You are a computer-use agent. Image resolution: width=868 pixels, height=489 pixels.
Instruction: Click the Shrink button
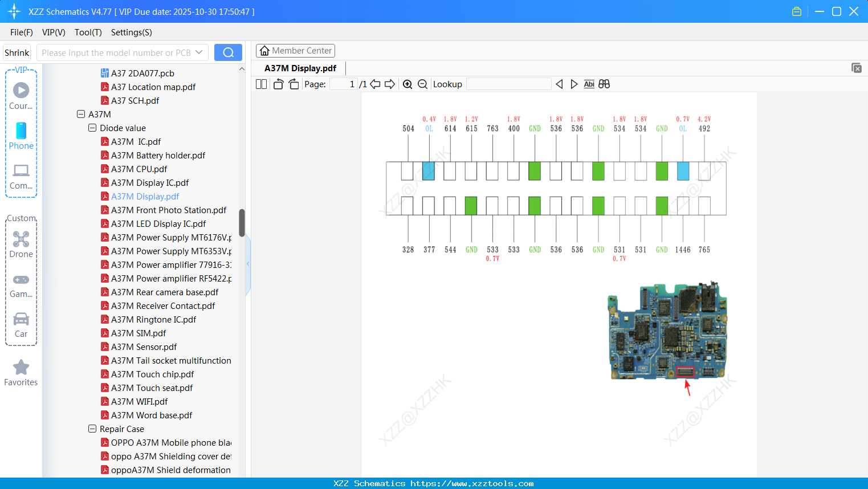coord(17,52)
